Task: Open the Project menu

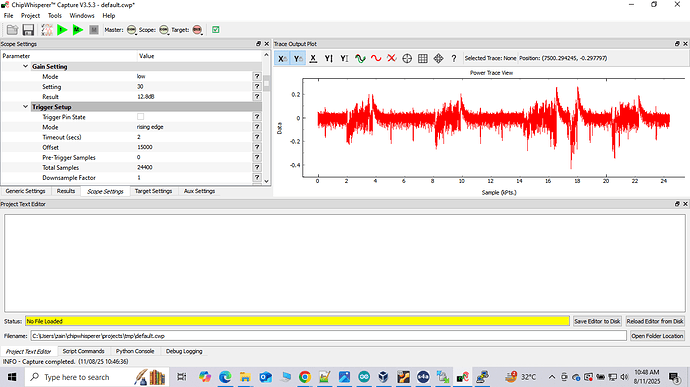Action: tap(30, 15)
